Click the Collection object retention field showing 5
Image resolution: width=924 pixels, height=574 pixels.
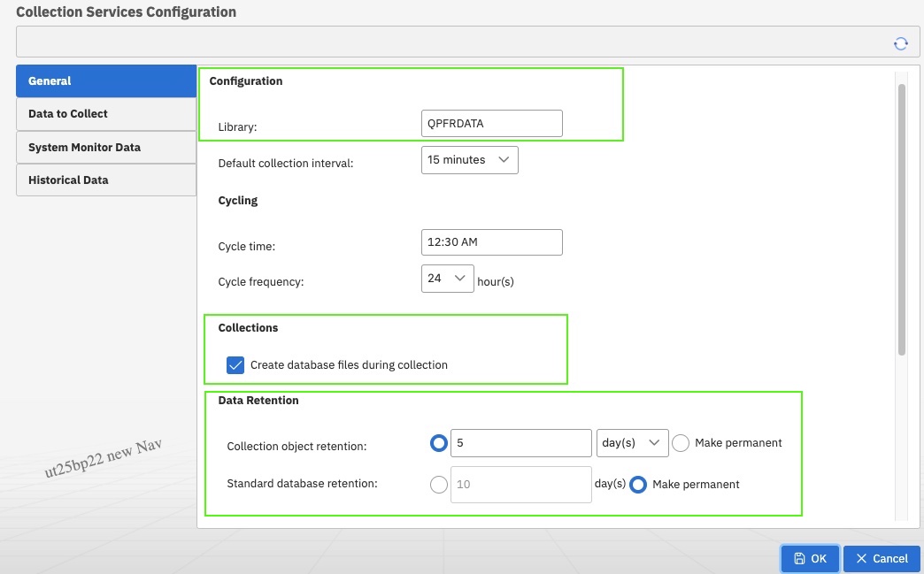tap(521, 443)
